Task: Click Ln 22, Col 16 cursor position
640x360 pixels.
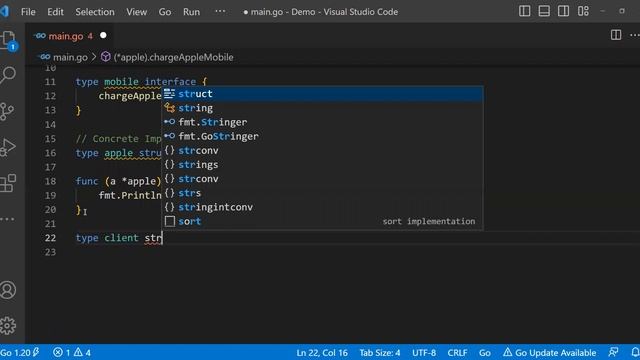Action: click(x=322, y=352)
